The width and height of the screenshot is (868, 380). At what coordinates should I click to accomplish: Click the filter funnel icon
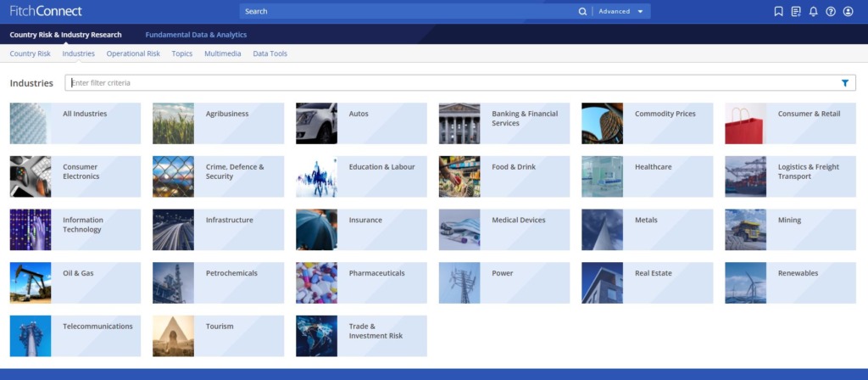(x=845, y=83)
